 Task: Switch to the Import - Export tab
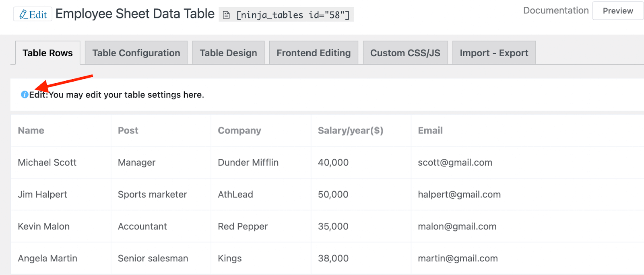(494, 53)
